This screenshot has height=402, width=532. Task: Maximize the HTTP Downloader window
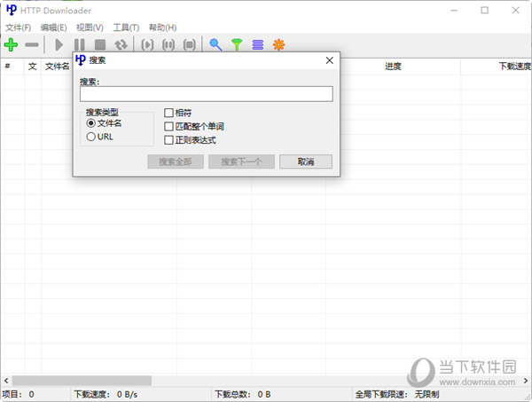click(x=484, y=10)
